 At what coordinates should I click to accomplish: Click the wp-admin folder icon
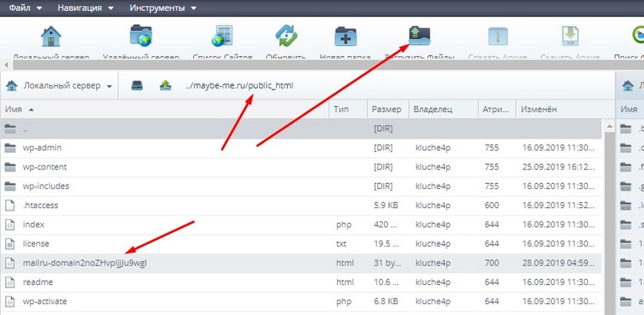point(10,148)
